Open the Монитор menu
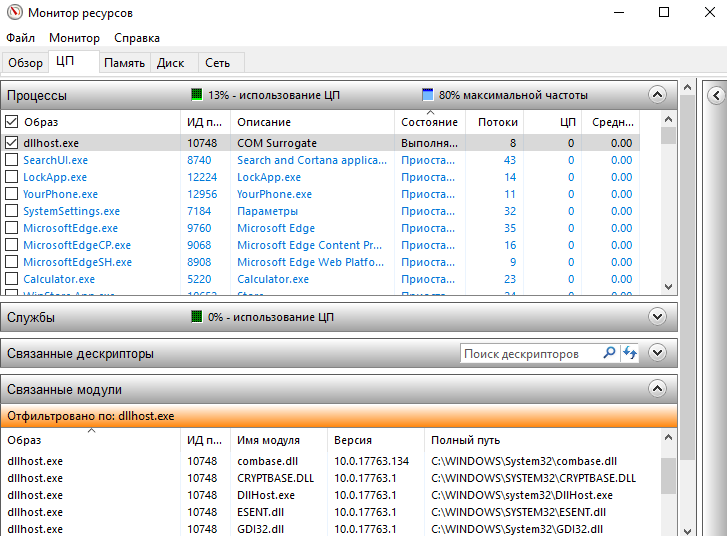This screenshot has height=536, width=727. point(74,38)
